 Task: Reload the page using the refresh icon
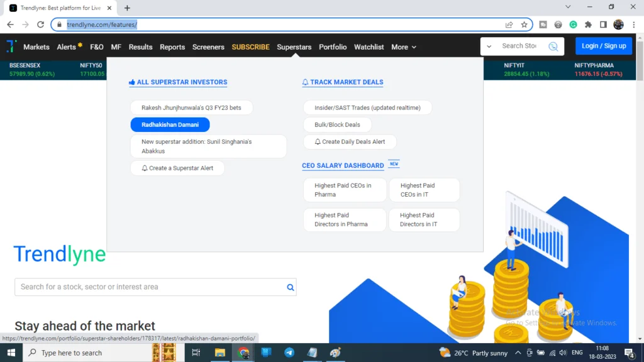[x=42, y=25]
